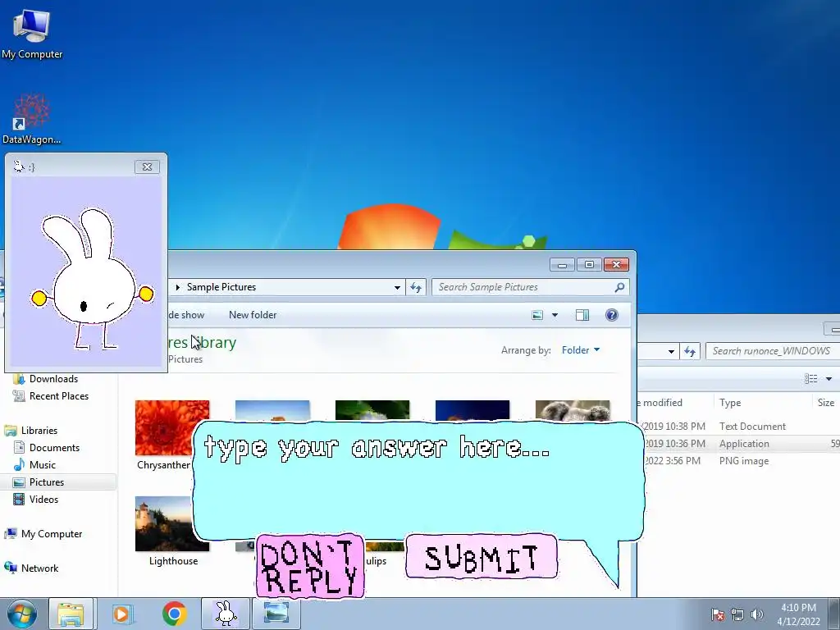Click the network tray icon

click(x=737, y=614)
